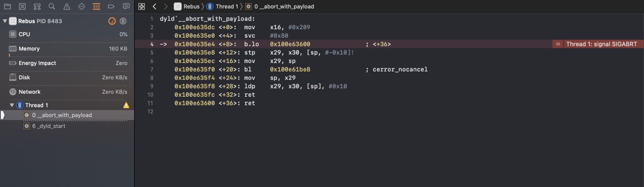Click the Thread 1 icon in the navigator

pyautogui.click(x=20, y=105)
